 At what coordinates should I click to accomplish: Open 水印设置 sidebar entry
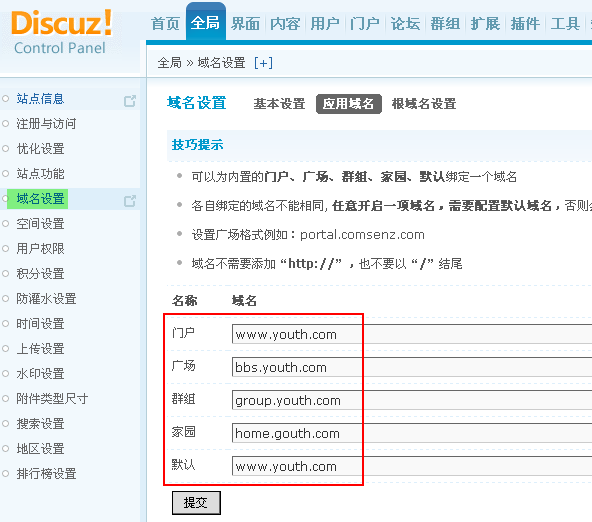tap(40, 374)
